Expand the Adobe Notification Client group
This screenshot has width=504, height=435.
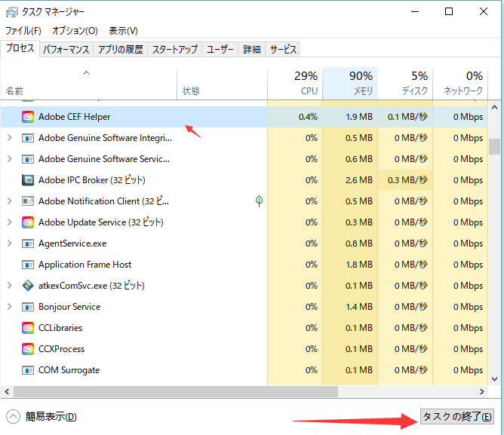point(10,201)
